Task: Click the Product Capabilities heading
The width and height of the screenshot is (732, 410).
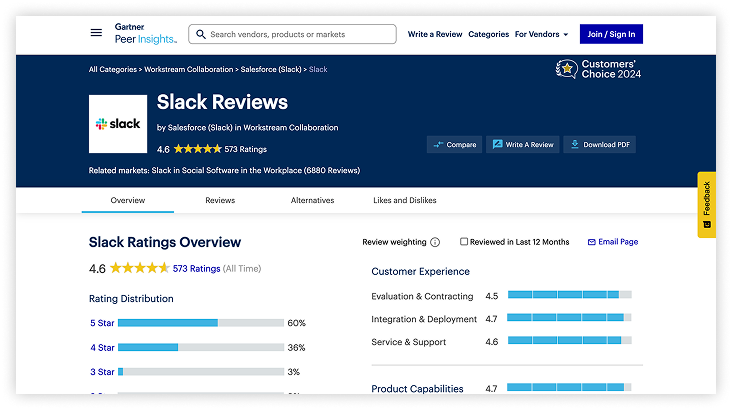Action: [x=417, y=389]
